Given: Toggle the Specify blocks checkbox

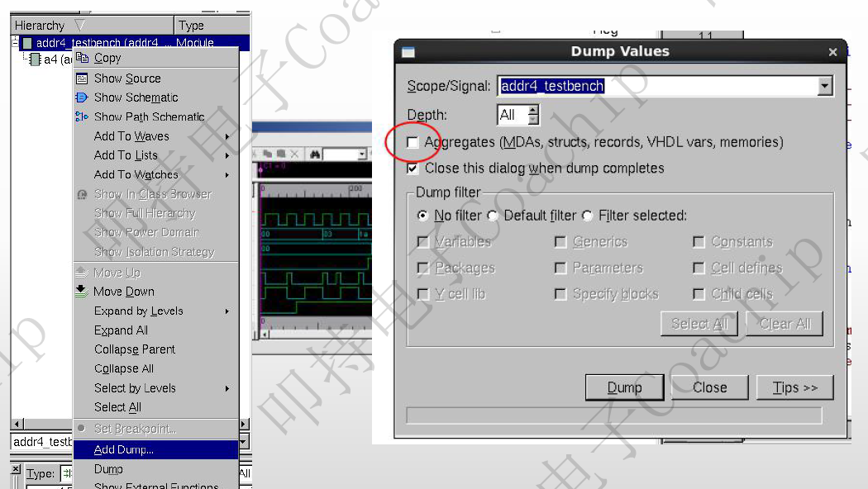Looking at the screenshot, I should click(x=560, y=294).
